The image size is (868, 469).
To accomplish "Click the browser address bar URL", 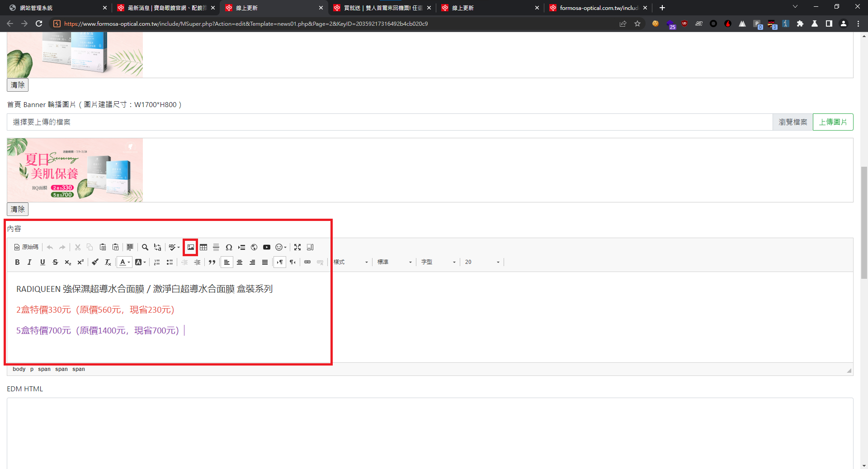I will [x=246, y=23].
